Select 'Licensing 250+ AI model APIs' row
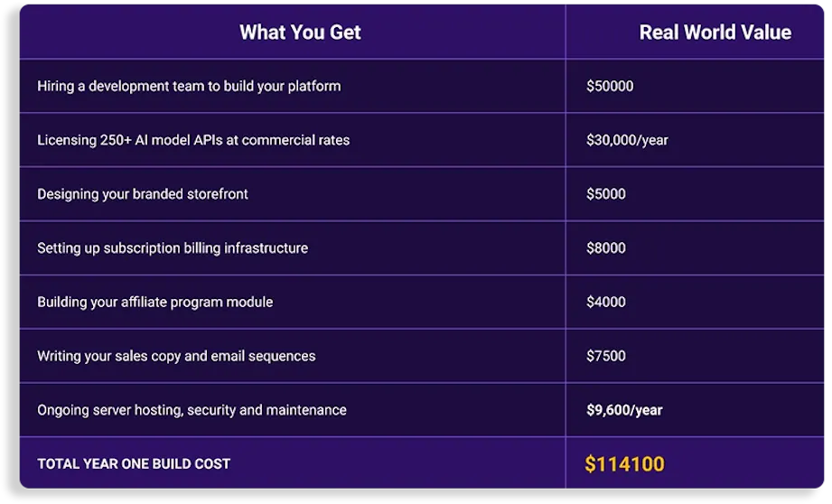This screenshot has height=504, width=832. tap(193, 140)
